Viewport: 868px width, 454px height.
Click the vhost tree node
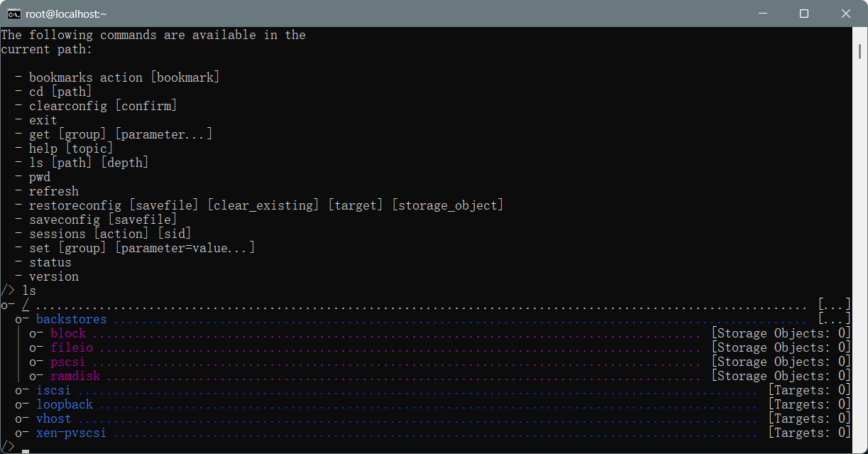(53, 418)
